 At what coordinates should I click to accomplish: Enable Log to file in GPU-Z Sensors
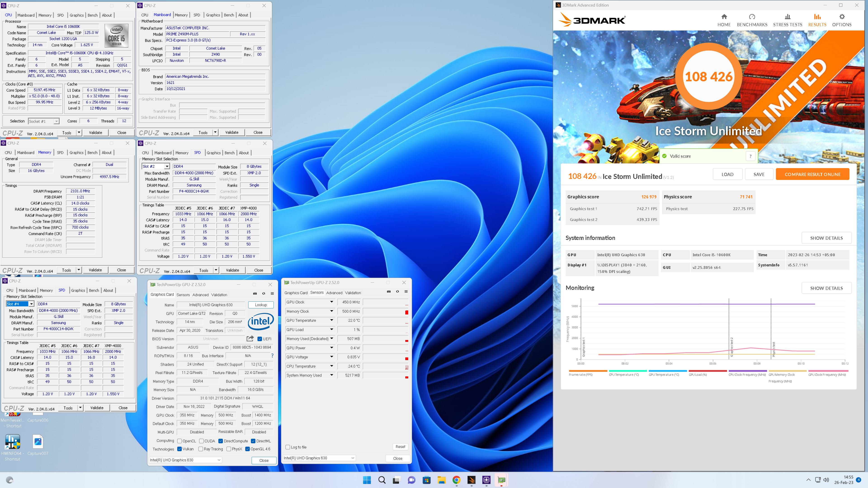(288, 447)
